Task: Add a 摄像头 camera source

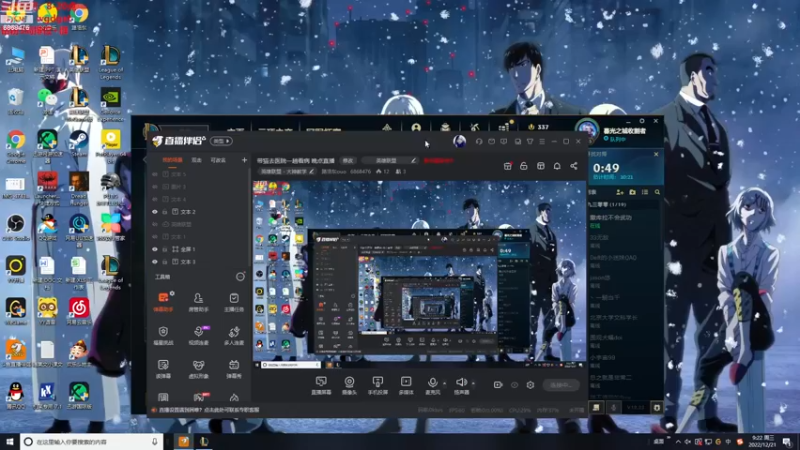Action: [349, 385]
